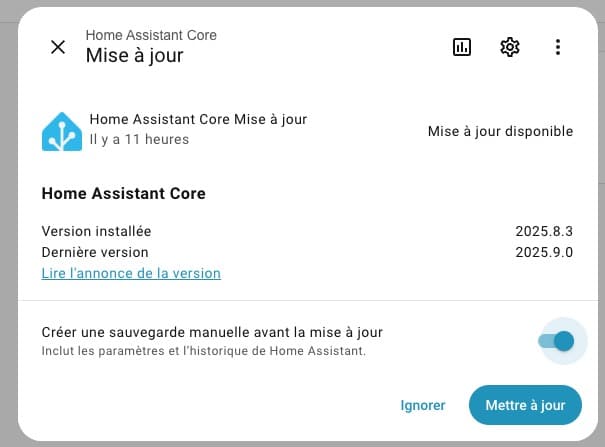605x447 pixels.
Task: Open the three-dot overflow menu
Action: coord(558,47)
